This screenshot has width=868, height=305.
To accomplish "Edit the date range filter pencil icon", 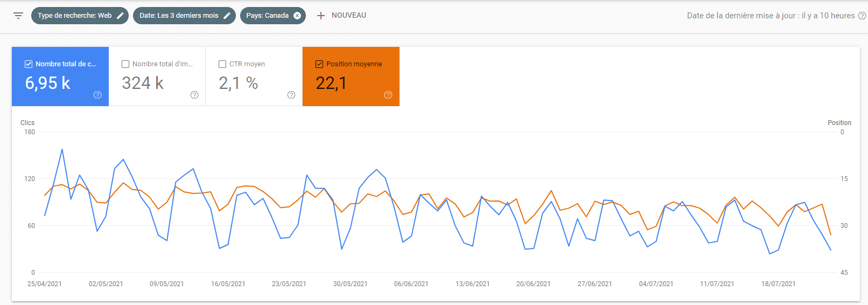I will 227,16.
